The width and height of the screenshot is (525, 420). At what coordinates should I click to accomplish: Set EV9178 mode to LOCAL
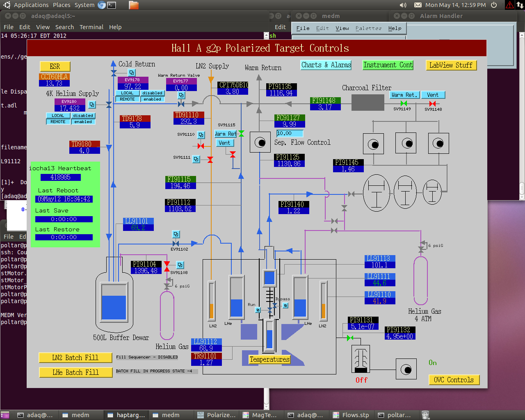pos(127,93)
